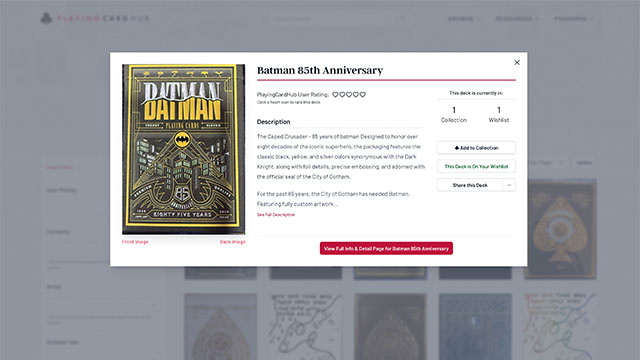Show the Front Image of the deck
Image resolution: width=640 pixels, height=360 pixels.
[x=135, y=242]
